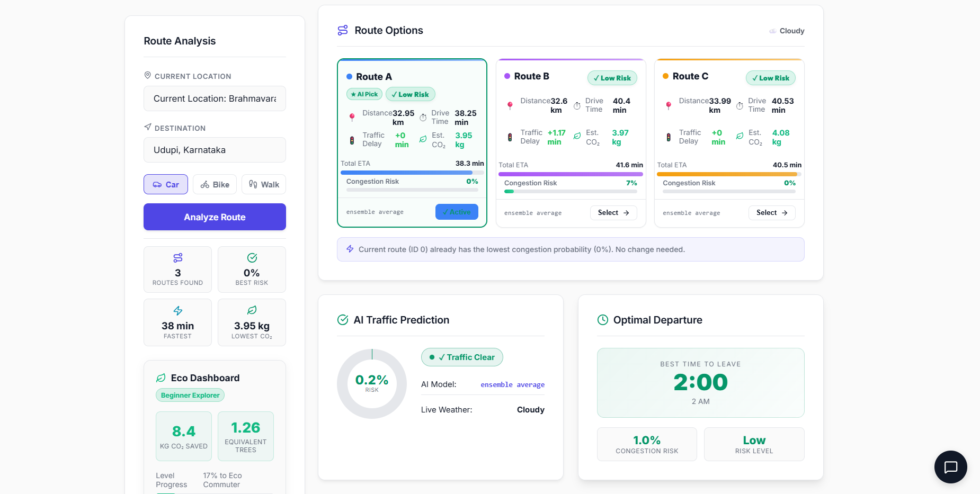Click the clock icon beside Optimal Departure
980x494 pixels.
point(603,320)
